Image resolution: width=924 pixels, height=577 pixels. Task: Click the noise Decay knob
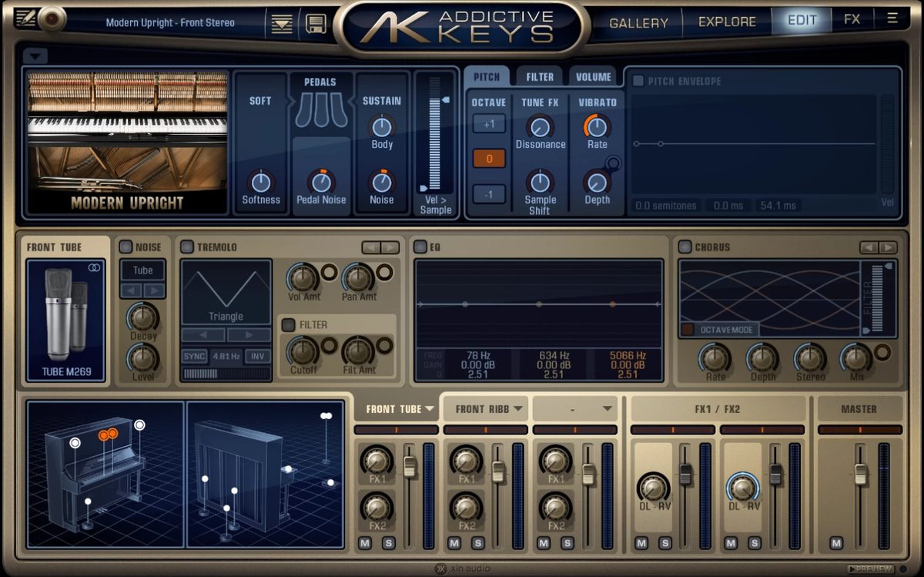142,317
